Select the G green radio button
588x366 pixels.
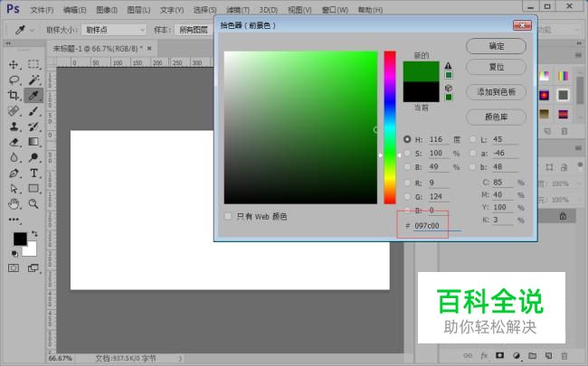407,197
